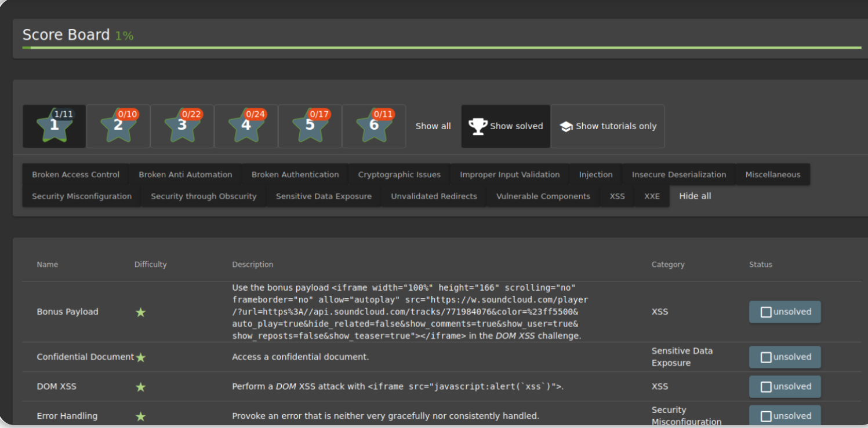Click the Category column header

(668, 264)
